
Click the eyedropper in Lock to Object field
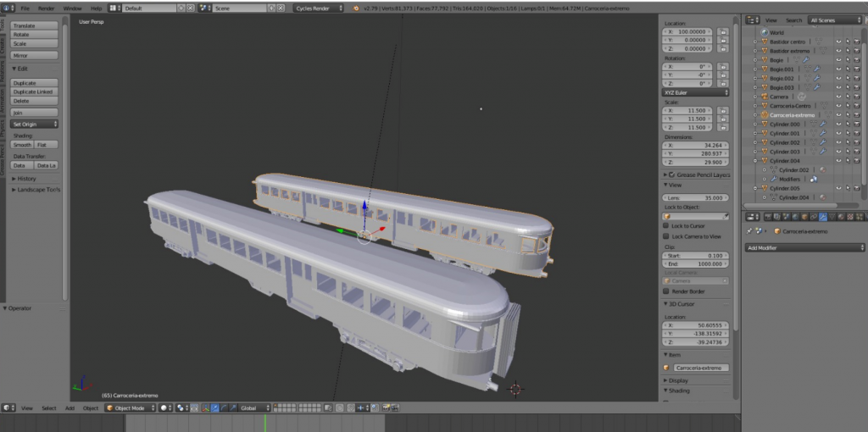[724, 216]
